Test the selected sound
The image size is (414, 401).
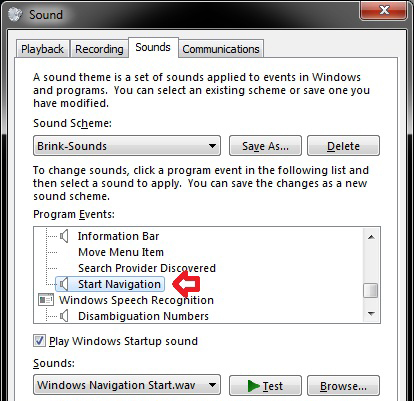pos(265,386)
